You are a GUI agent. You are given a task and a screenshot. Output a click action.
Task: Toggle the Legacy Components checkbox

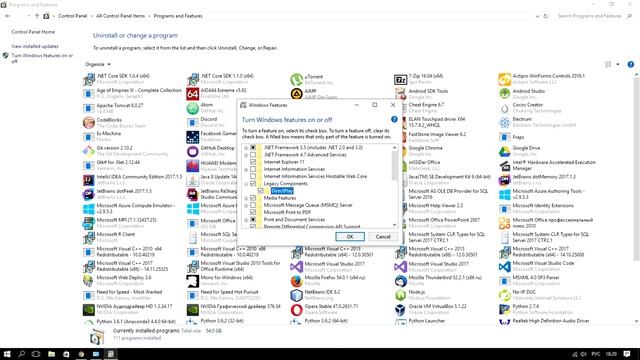point(253,184)
